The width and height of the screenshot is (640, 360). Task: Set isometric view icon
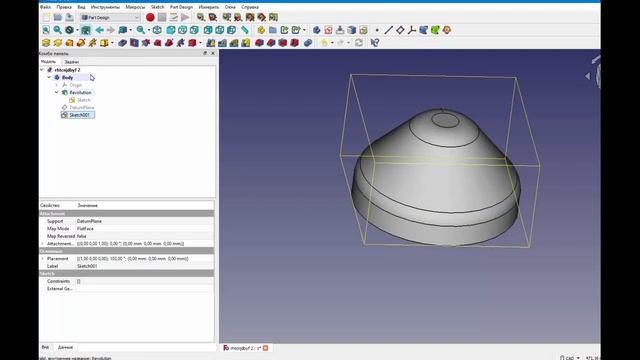pyautogui.click(x=157, y=30)
